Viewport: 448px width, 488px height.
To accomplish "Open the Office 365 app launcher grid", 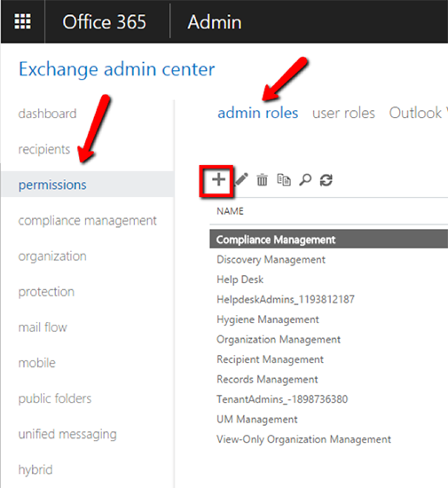I will tap(23, 21).
